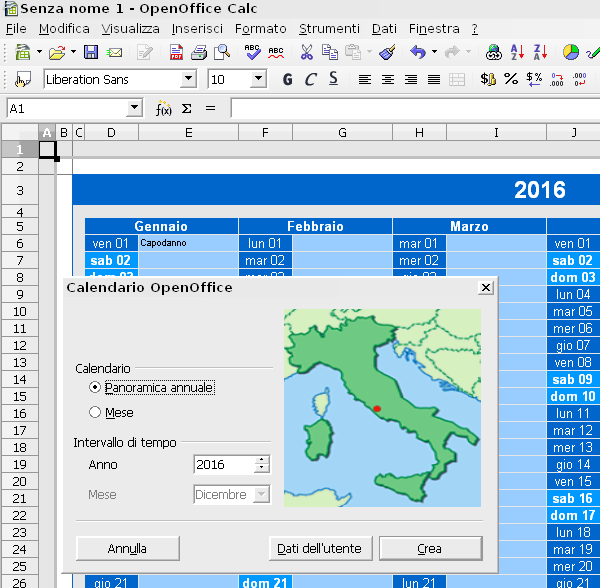
Task: Open the Strumenti menu
Action: pyautogui.click(x=331, y=29)
